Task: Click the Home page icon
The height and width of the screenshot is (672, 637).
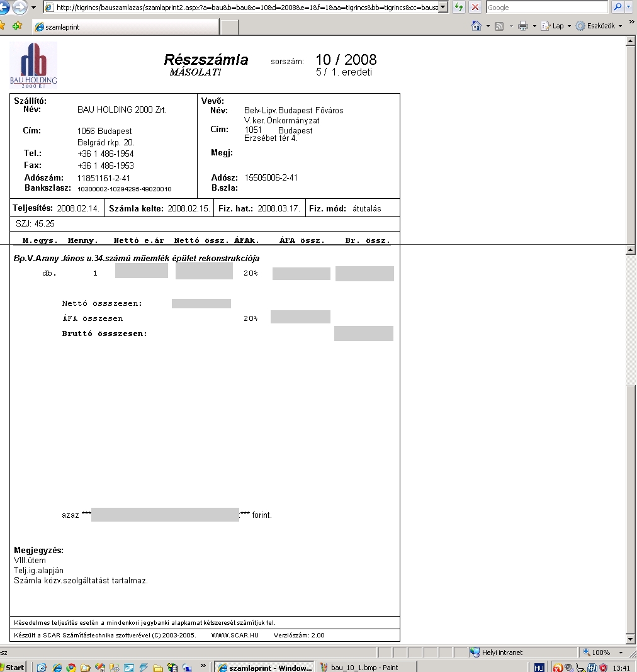Action: point(476,26)
